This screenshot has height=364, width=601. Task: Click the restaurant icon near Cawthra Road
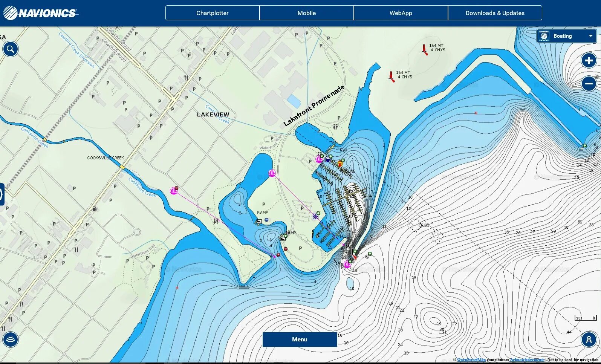[x=186, y=78]
